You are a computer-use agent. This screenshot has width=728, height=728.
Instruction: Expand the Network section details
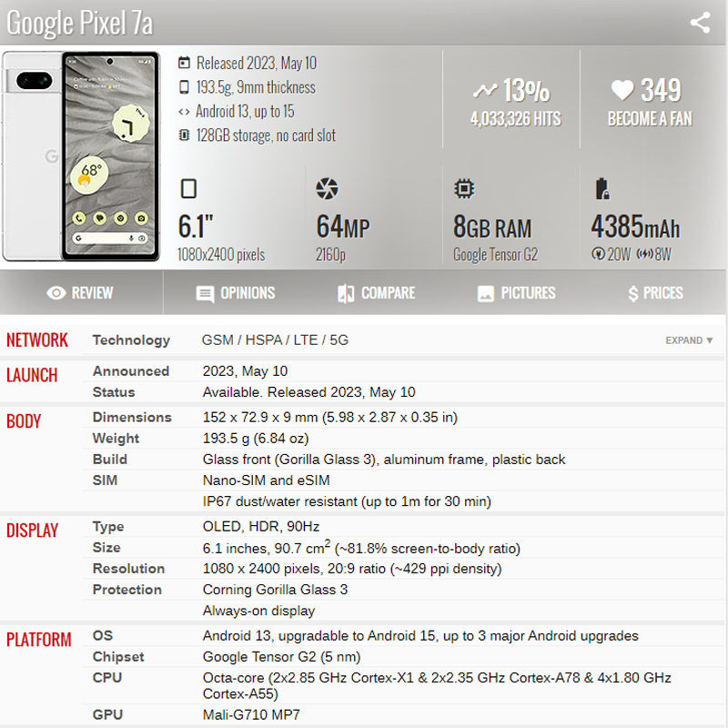(689, 340)
